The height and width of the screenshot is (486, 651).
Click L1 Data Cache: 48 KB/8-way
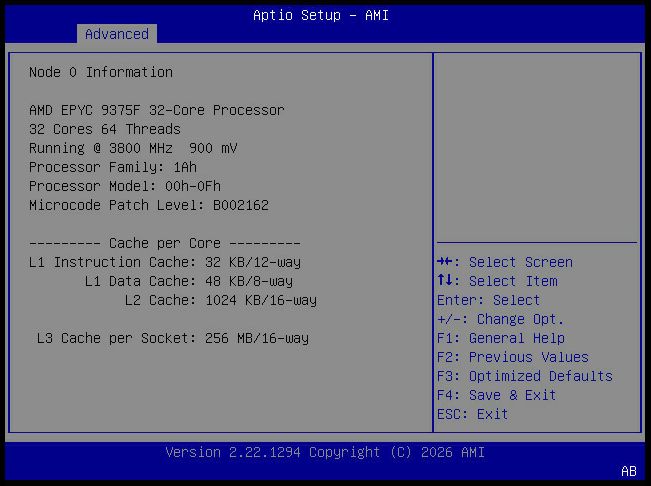pyautogui.click(x=188, y=281)
